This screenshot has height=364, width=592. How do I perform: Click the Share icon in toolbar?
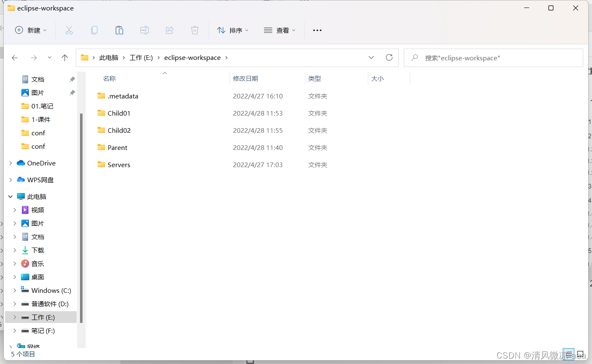pos(170,30)
